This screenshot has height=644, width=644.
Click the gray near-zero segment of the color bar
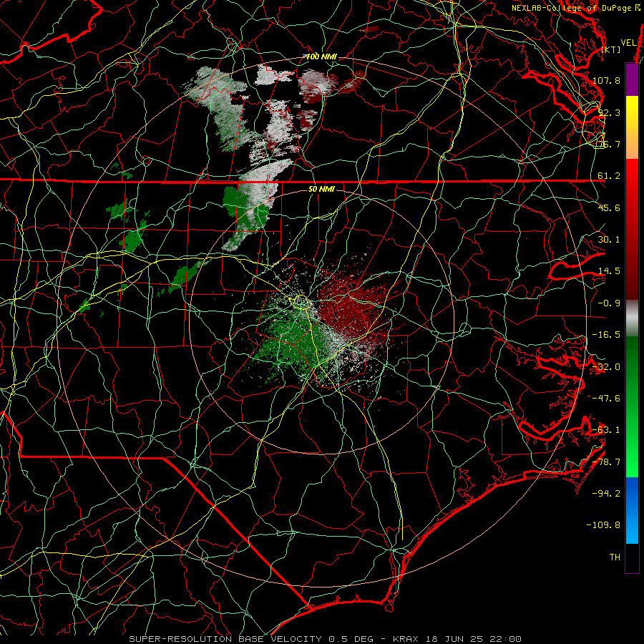click(x=632, y=318)
